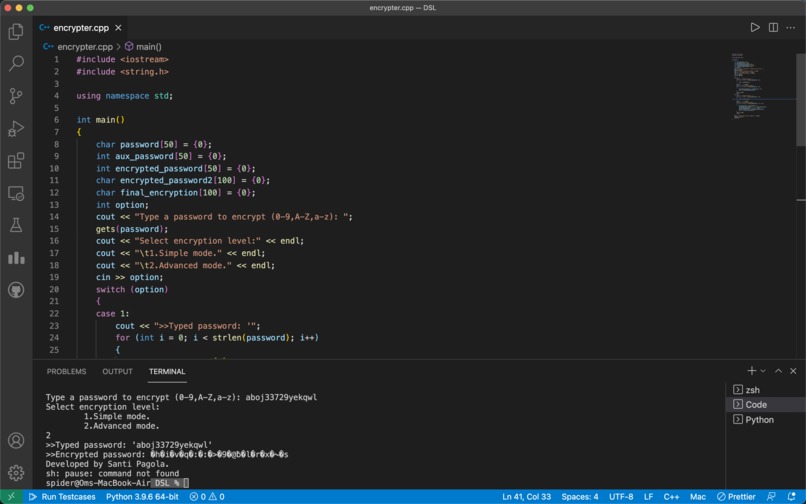
Task: Click the Mac configuration in status bar
Action: [x=698, y=496]
